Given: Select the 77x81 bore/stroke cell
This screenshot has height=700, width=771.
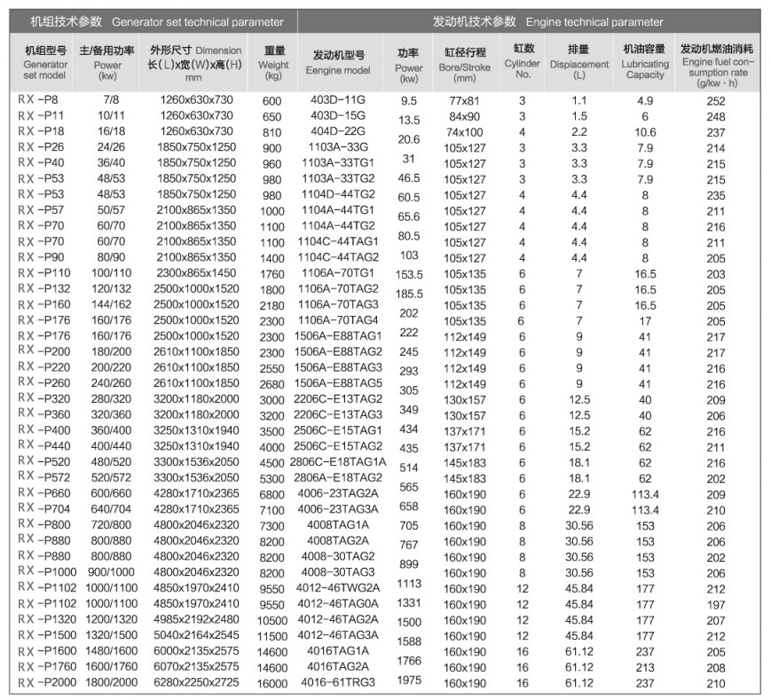Looking at the screenshot, I should coord(464,101).
